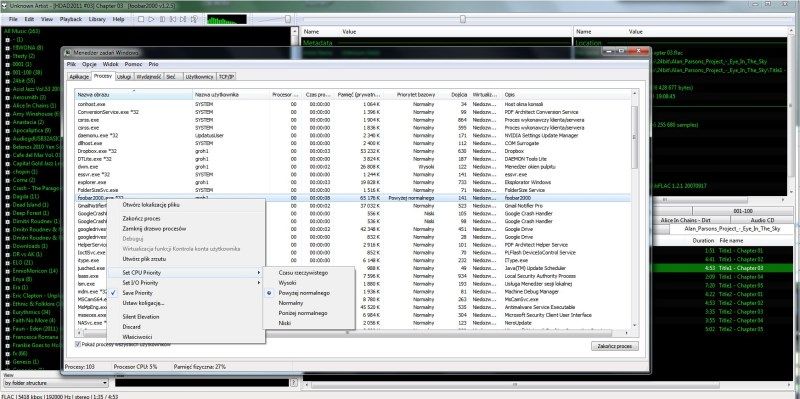This screenshot has width=800, height=399.
Task: Expand the Genesis (1) library node
Action: 8,362
